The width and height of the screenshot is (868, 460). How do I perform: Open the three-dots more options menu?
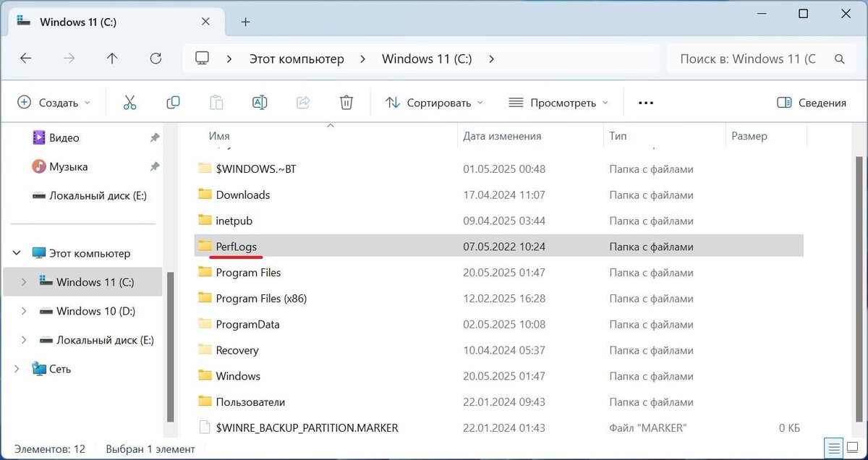coord(646,103)
